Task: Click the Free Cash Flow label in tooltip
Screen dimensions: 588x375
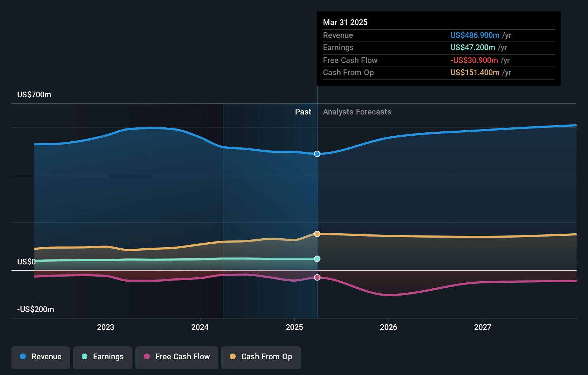Action: click(x=350, y=60)
